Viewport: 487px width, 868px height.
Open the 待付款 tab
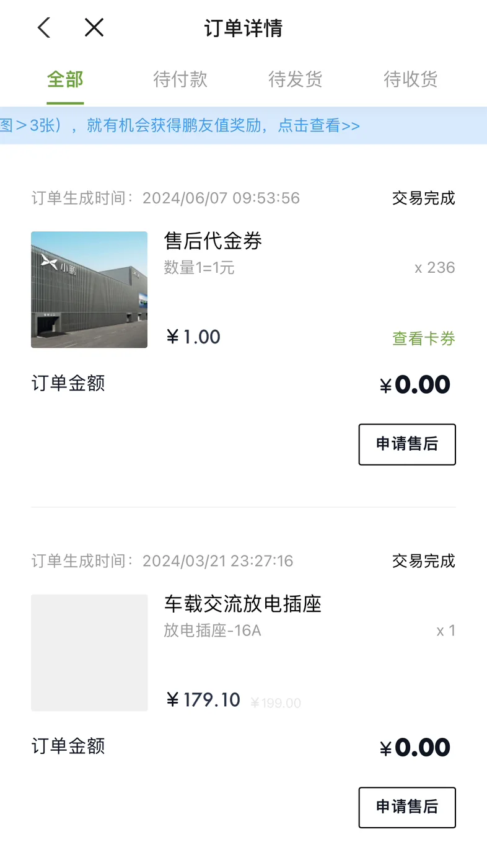pos(180,79)
